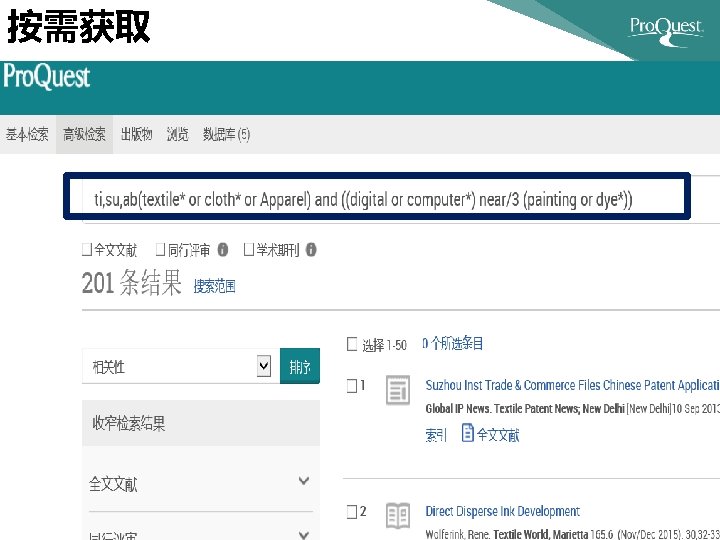Tick the 学术期刊 checkbox

248,250
